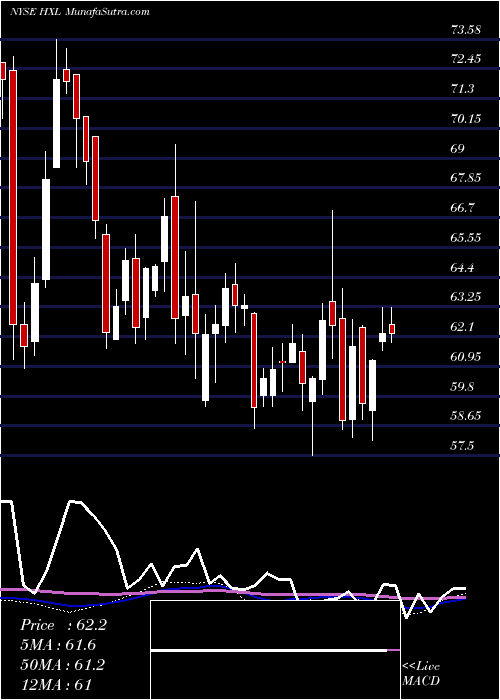Click the 71.3 price axis label
The height and width of the screenshot is (700, 500).
pyautogui.click(x=462, y=89)
